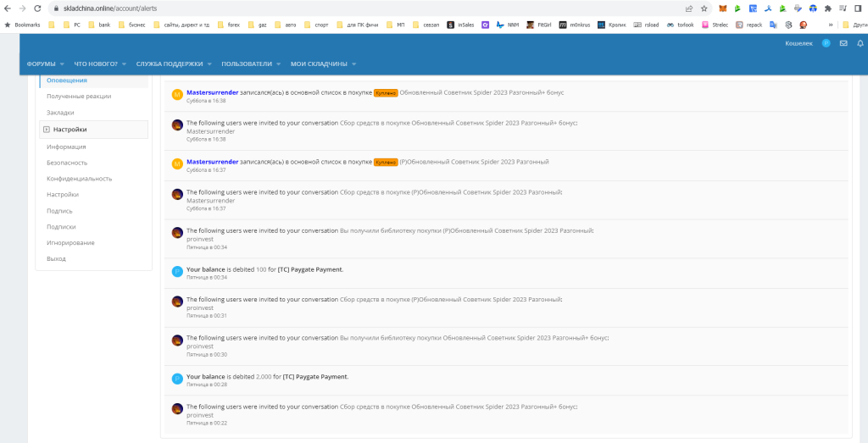Viewport: 868px width, 443px height.
Task: Click Mastersurrender avatar in the 16:38 alert
Action: pyautogui.click(x=177, y=95)
